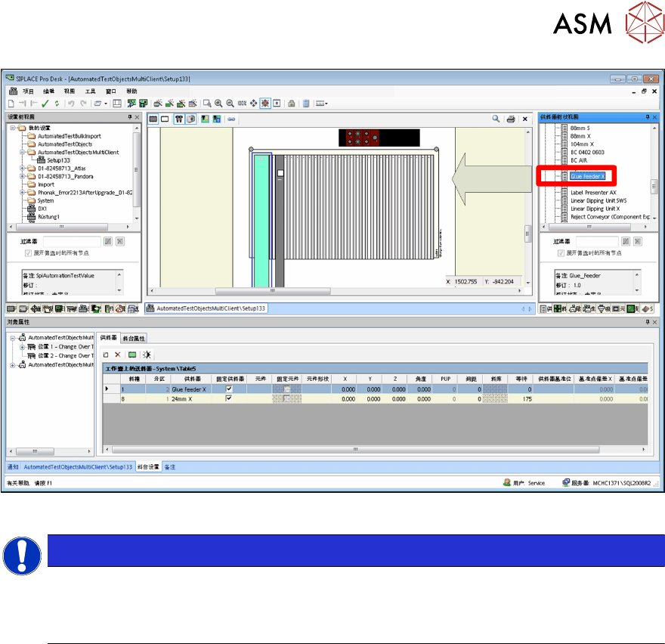This screenshot has width=665, height=644.
Task: Click the highlighted orange crosshair toolbar icon
Action: [x=265, y=103]
